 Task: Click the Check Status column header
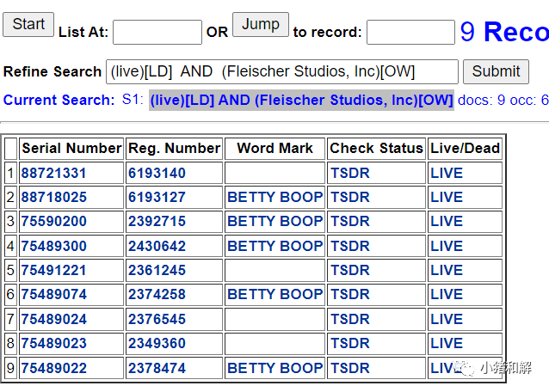click(376, 148)
